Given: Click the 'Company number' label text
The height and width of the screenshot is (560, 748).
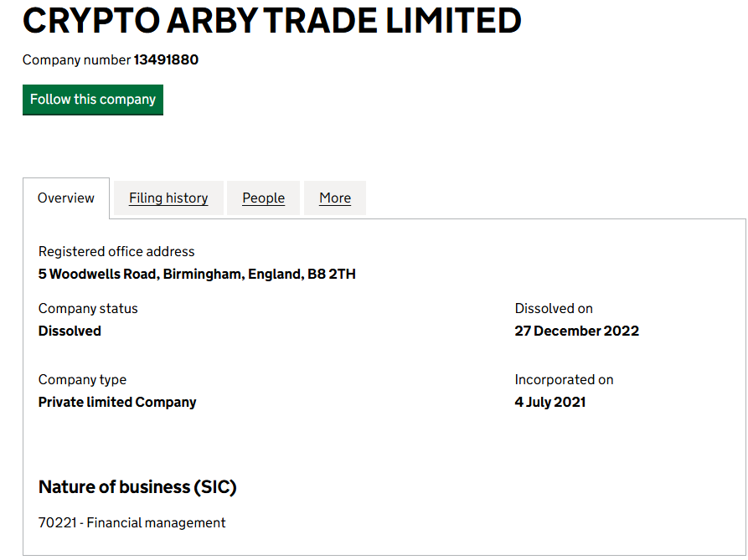Looking at the screenshot, I should pos(76,60).
